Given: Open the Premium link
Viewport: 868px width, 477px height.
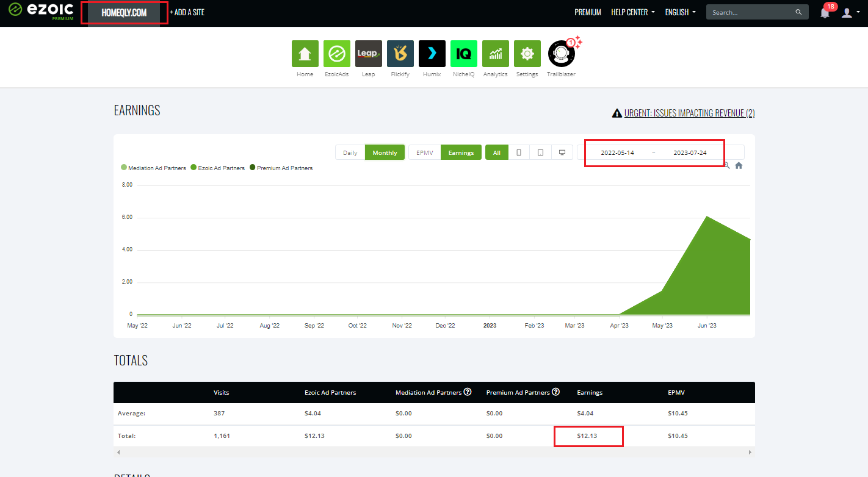Looking at the screenshot, I should 588,12.
